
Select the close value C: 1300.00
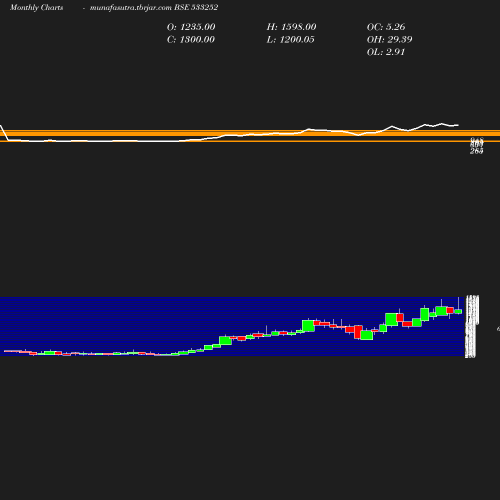pos(191,40)
